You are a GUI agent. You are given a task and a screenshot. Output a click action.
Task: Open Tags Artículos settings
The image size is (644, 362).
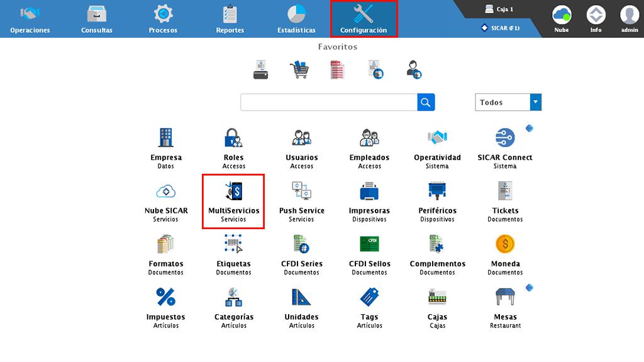[370, 308]
